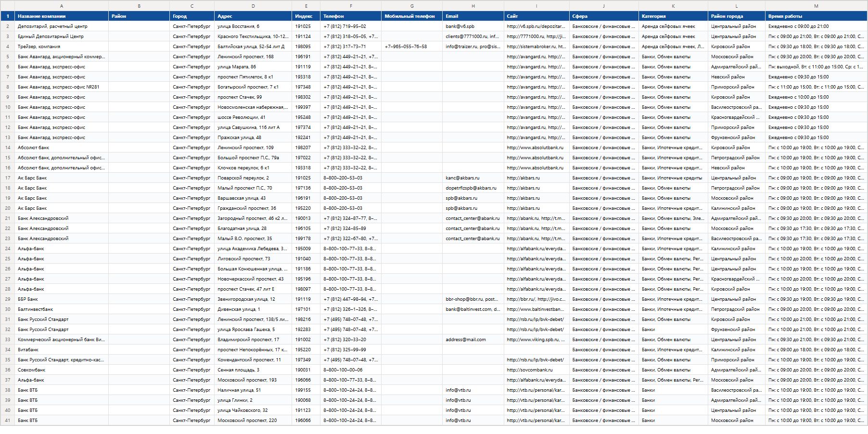868x434 pixels.
Task: Select cell 'Совкомбанк'
Action: click(62, 370)
